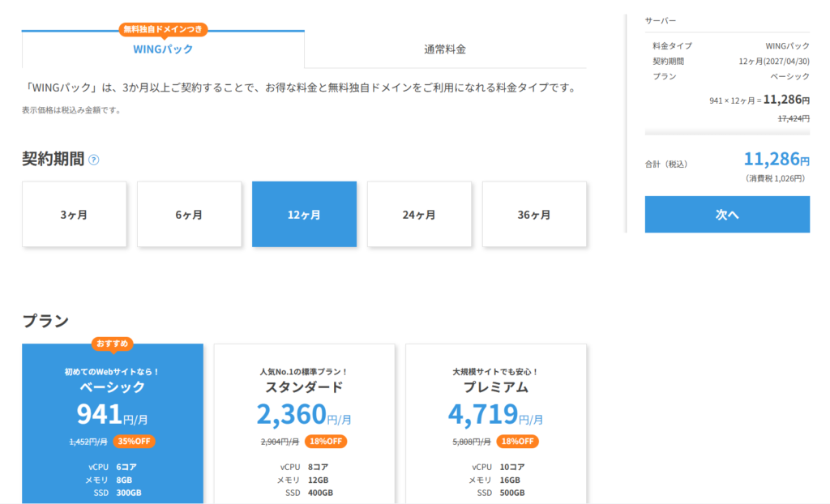
Task: Open the 契約期間 help question mark icon
Action: [x=94, y=160]
